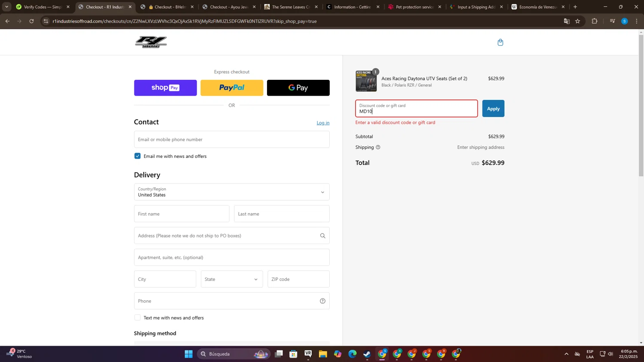Click the First name field
The width and height of the screenshot is (644, 362).
click(x=182, y=214)
